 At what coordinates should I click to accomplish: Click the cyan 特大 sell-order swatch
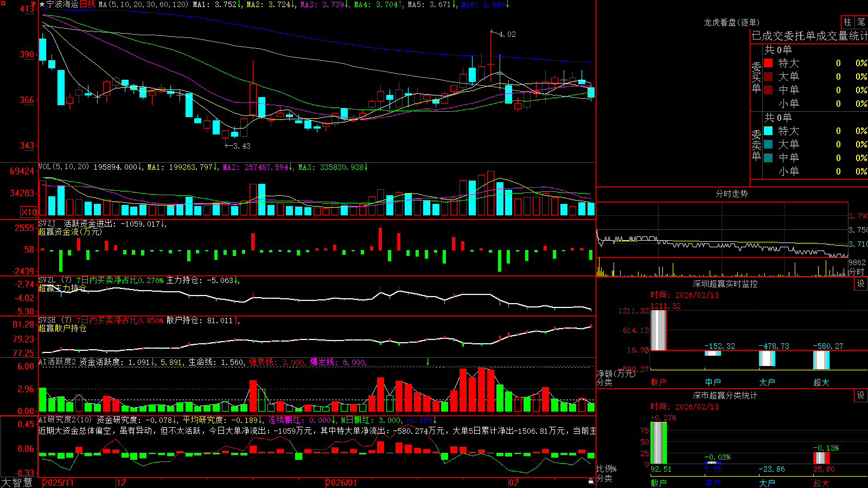768,131
